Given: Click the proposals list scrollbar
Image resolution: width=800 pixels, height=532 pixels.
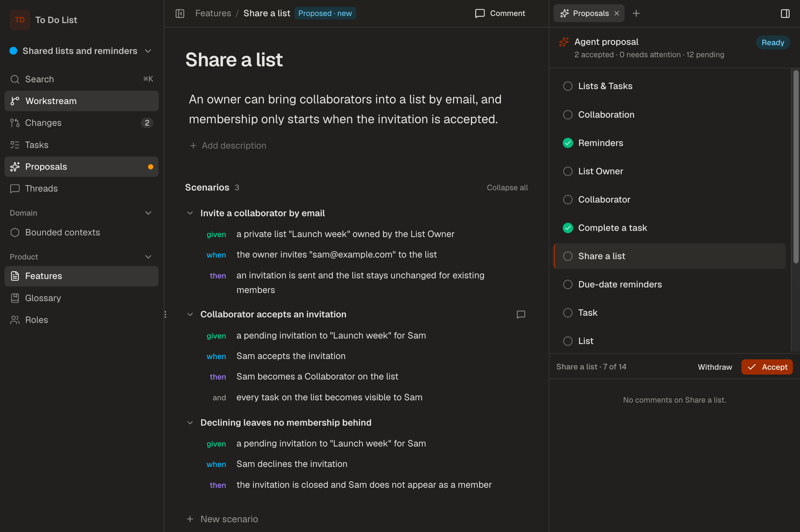Looking at the screenshot, I should click(795, 166).
